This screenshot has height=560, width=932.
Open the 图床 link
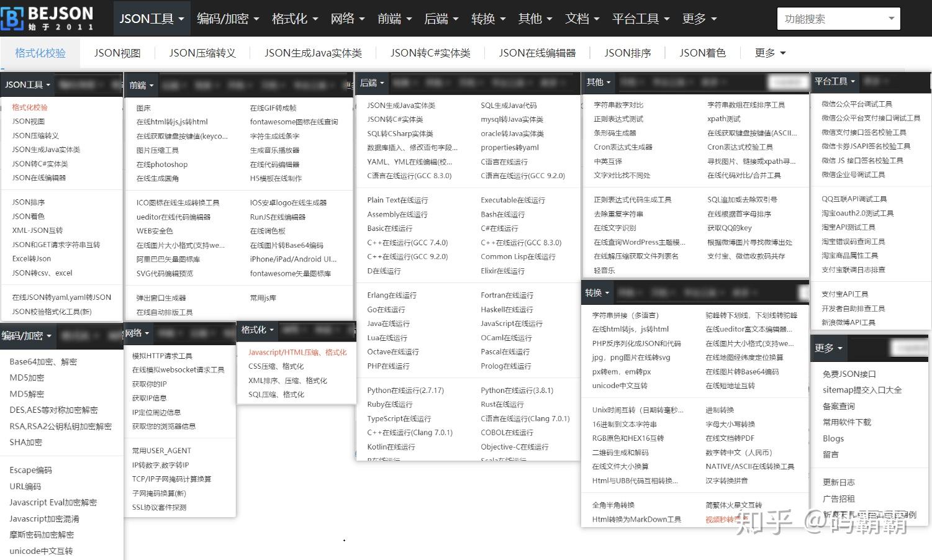click(143, 108)
